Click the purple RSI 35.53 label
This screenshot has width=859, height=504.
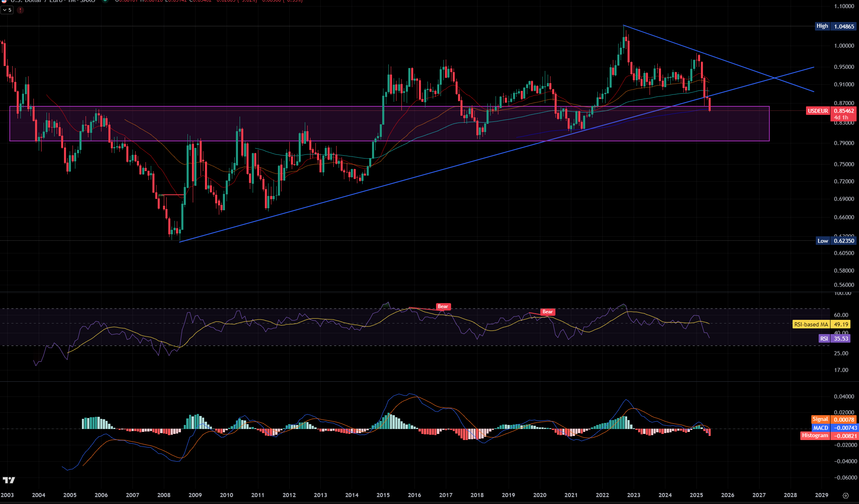[x=835, y=339]
